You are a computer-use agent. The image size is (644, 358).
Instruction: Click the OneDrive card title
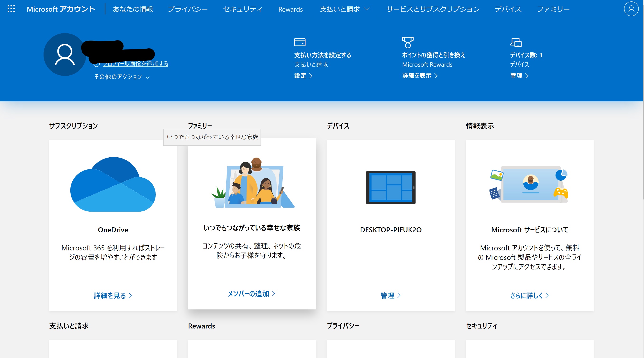point(113,230)
